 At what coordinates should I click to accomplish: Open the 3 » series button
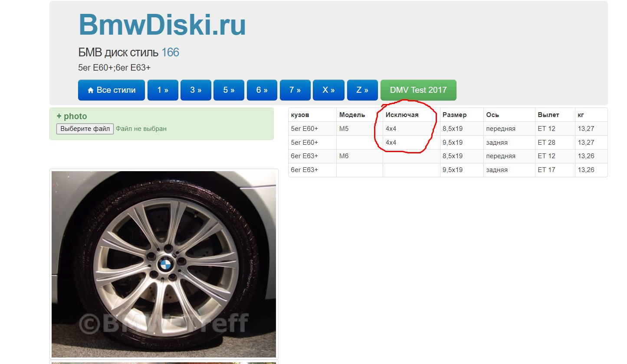[196, 90]
